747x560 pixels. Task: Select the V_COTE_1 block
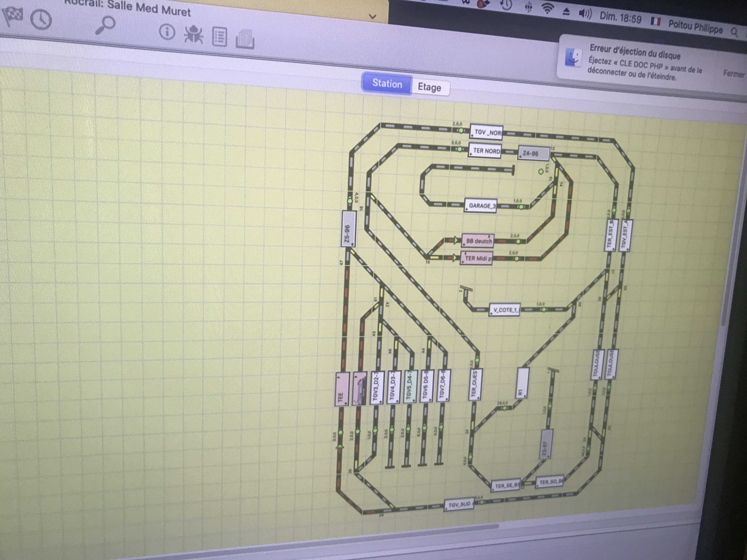504,309
